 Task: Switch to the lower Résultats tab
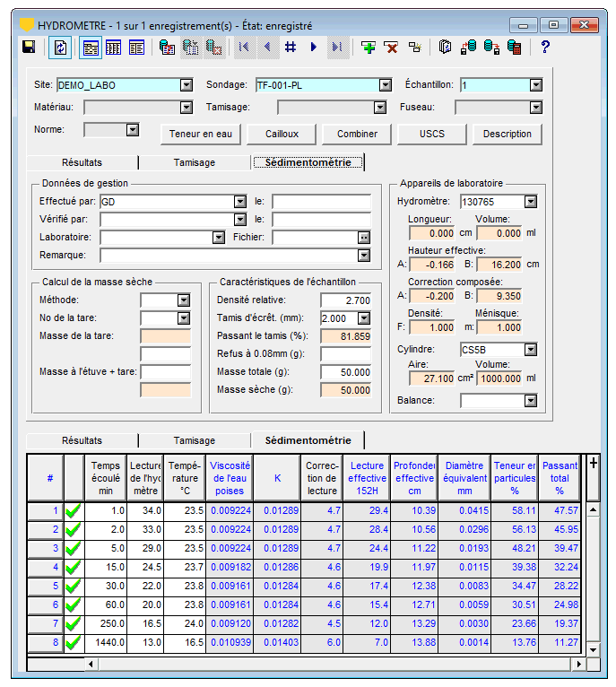(x=82, y=440)
